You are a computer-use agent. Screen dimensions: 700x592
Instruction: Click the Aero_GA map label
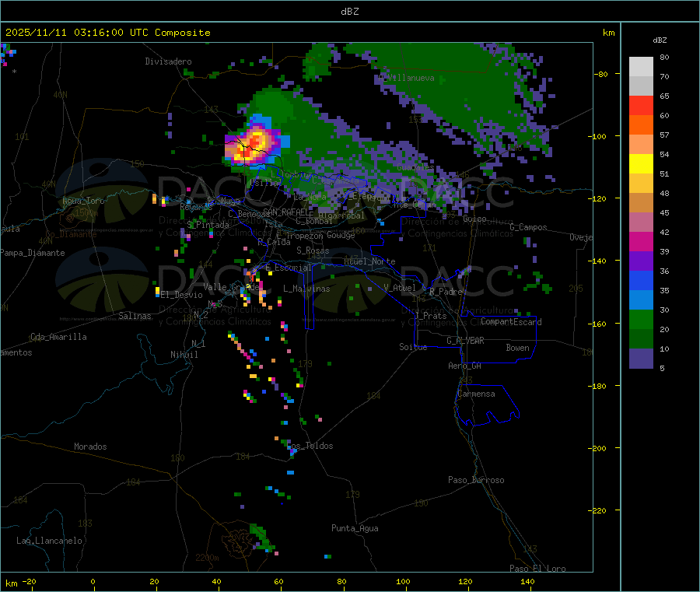pos(465,366)
